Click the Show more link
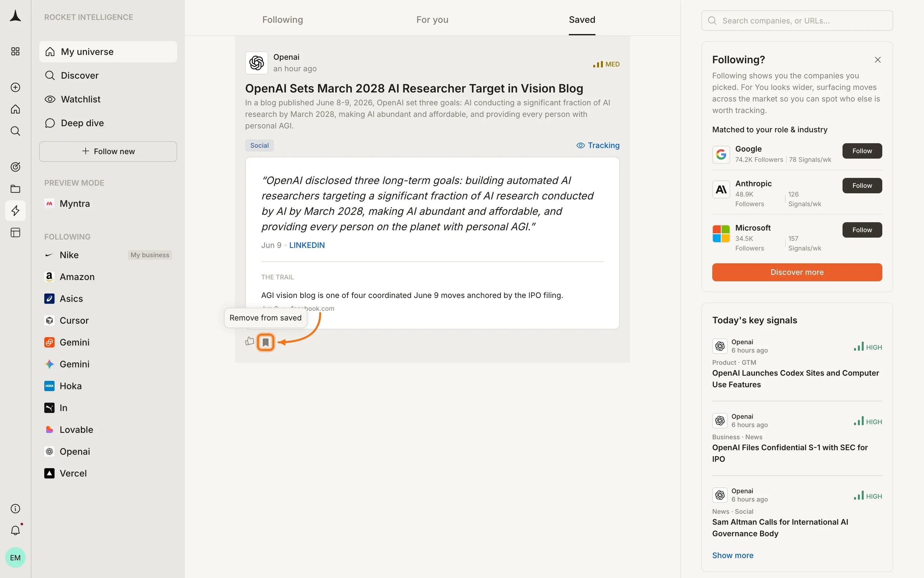The height and width of the screenshot is (578, 924). pyautogui.click(x=733, y=555)
